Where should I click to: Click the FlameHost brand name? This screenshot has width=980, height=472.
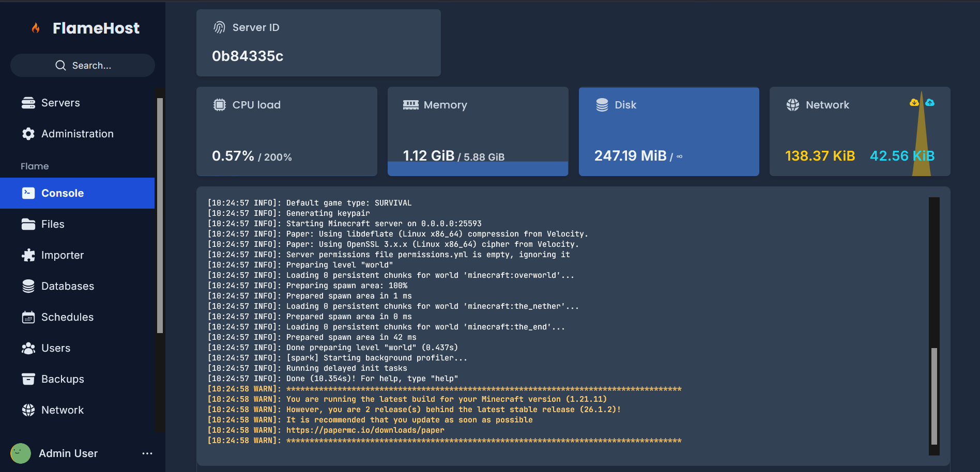[x=96, y=28]
